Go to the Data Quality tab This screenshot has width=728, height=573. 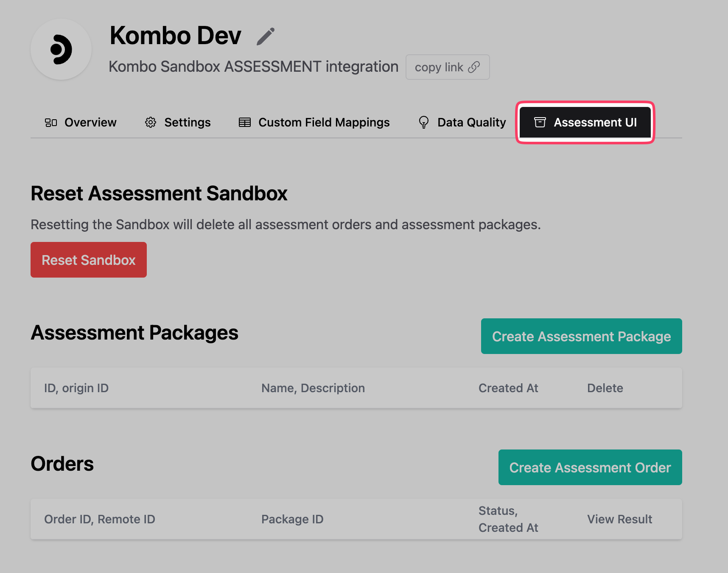coord(462,122)
